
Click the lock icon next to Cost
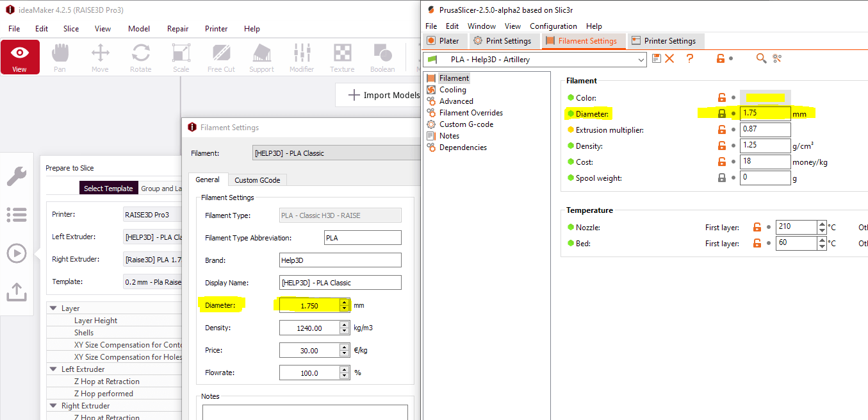(x=722, y=162)
